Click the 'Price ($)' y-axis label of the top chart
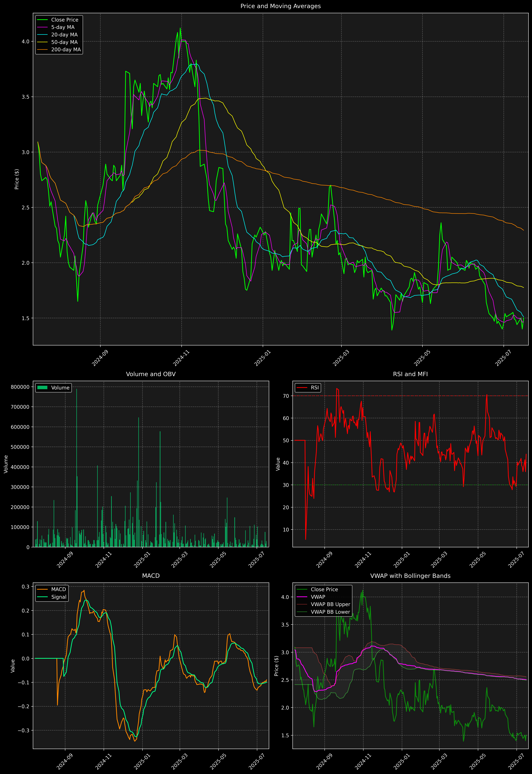Image resolution: width=532 pixels, height=774 pixels. pyautogui.click(x=17, y=179)
